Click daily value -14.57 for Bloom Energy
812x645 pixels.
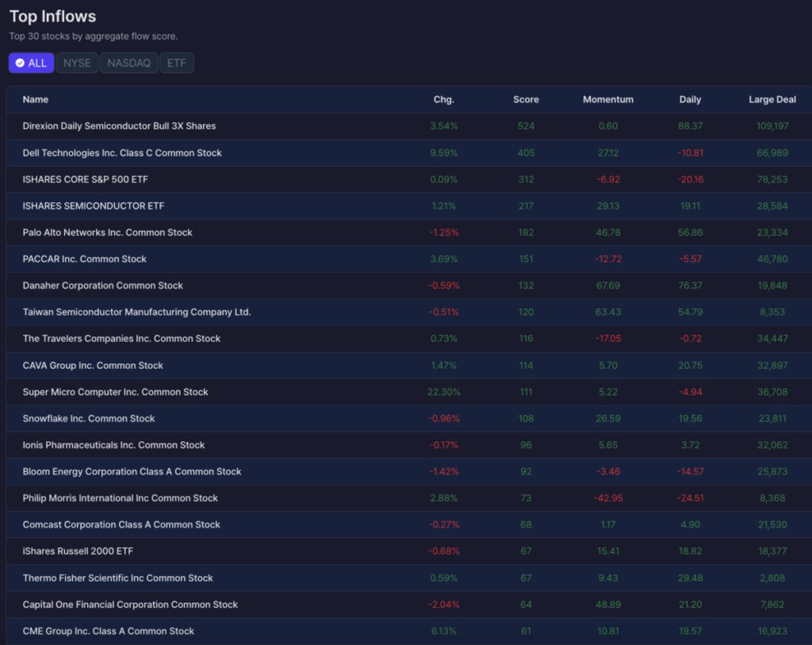690,471
